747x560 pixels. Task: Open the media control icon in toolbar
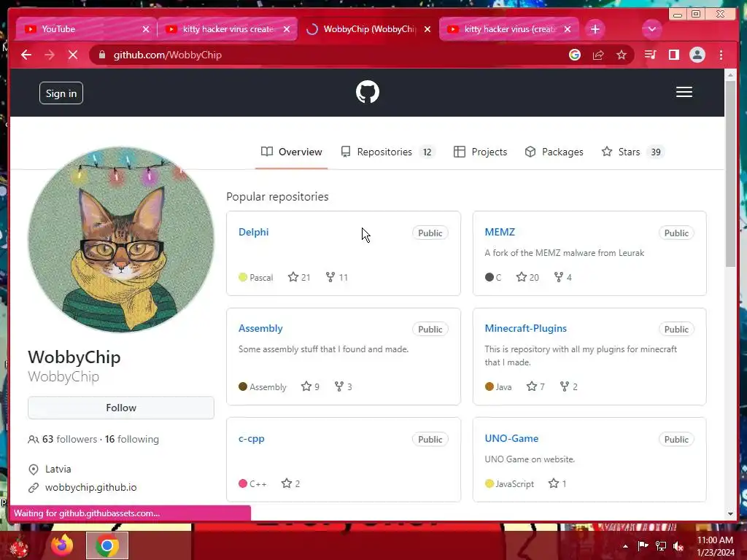coord(650,55)
